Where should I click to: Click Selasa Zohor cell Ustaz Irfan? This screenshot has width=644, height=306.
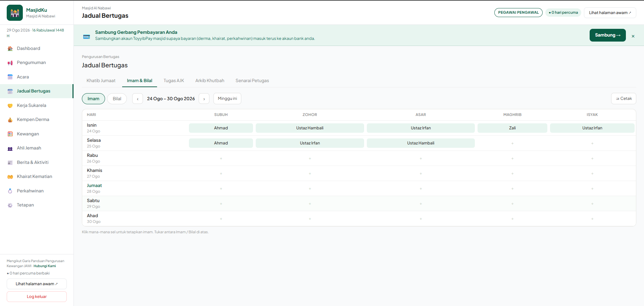pyautogui.click(x=310, y=143)
